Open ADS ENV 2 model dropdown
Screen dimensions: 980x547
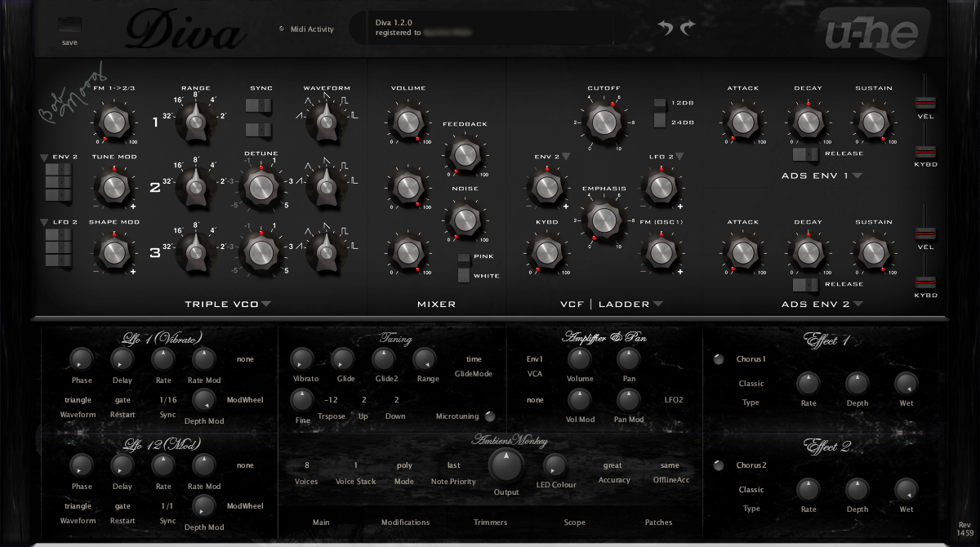858,305
